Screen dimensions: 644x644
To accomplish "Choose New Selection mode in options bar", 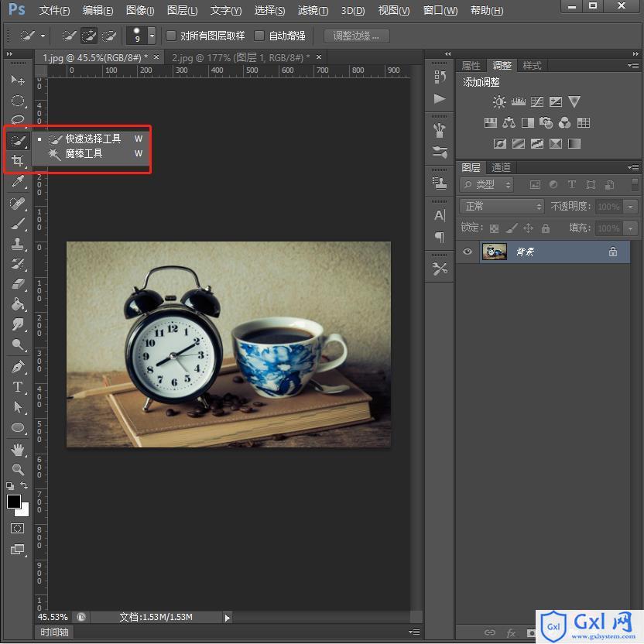I will [x=69, y=36].
